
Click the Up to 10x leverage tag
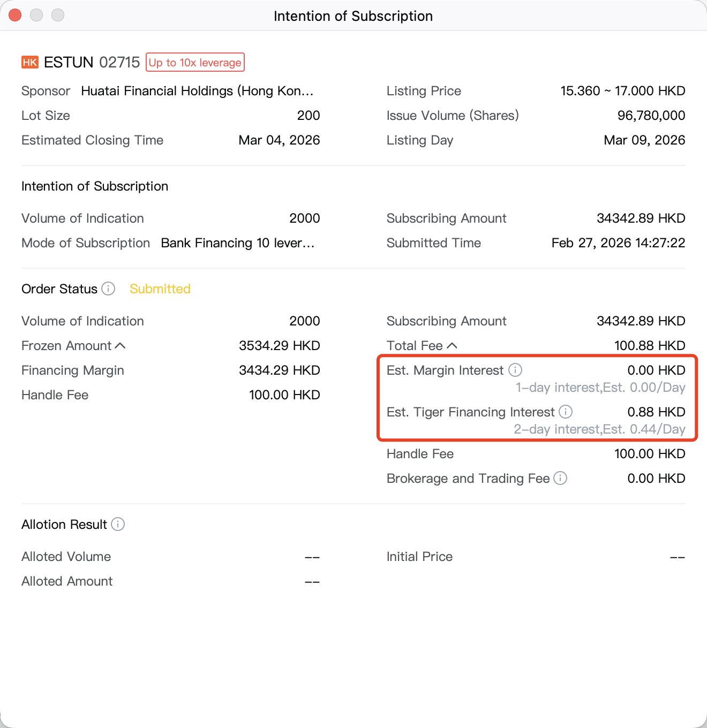[x=195, y=63]
